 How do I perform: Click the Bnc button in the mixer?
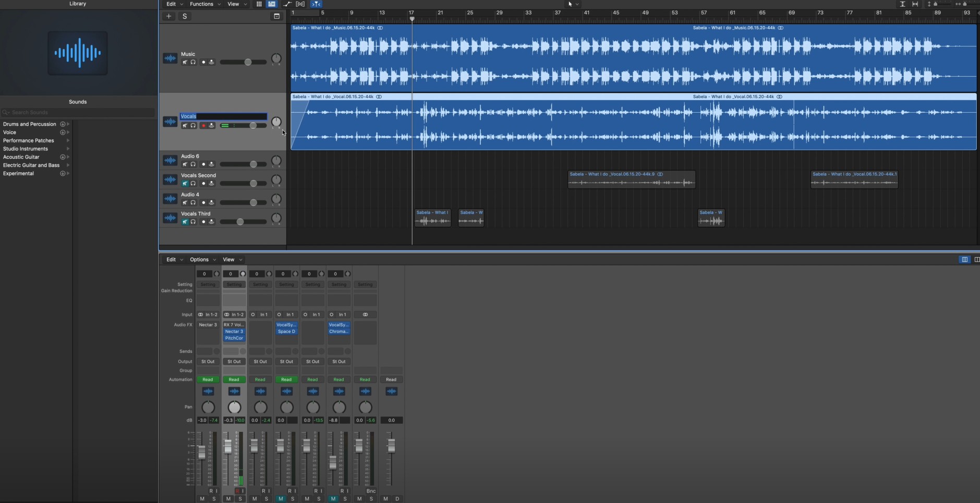coord(371,491)
